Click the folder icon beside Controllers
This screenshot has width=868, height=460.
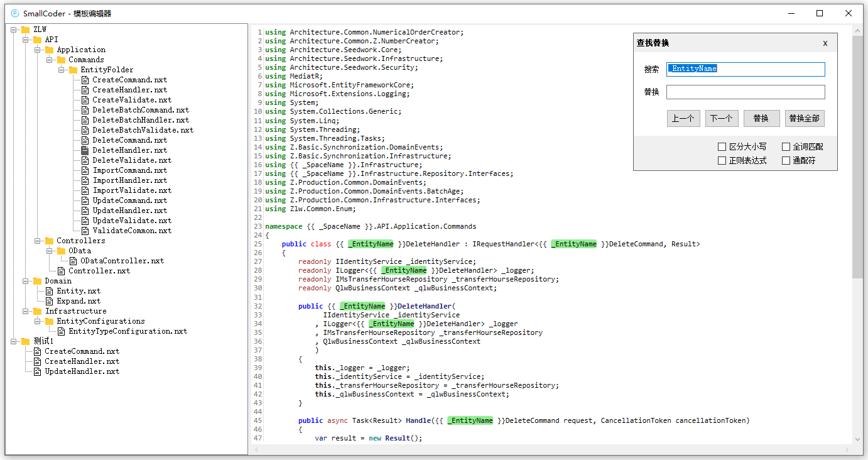pos(48,240)
